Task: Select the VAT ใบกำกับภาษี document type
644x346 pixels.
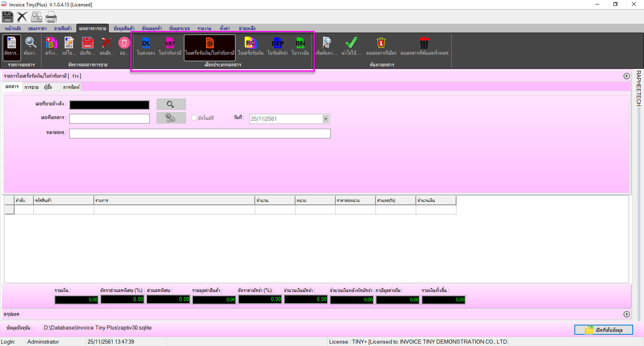Action: (x=170, y=47)
